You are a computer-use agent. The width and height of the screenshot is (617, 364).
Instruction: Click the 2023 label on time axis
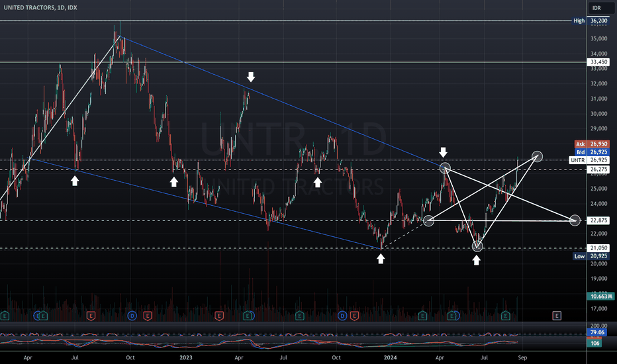point(186,357)
